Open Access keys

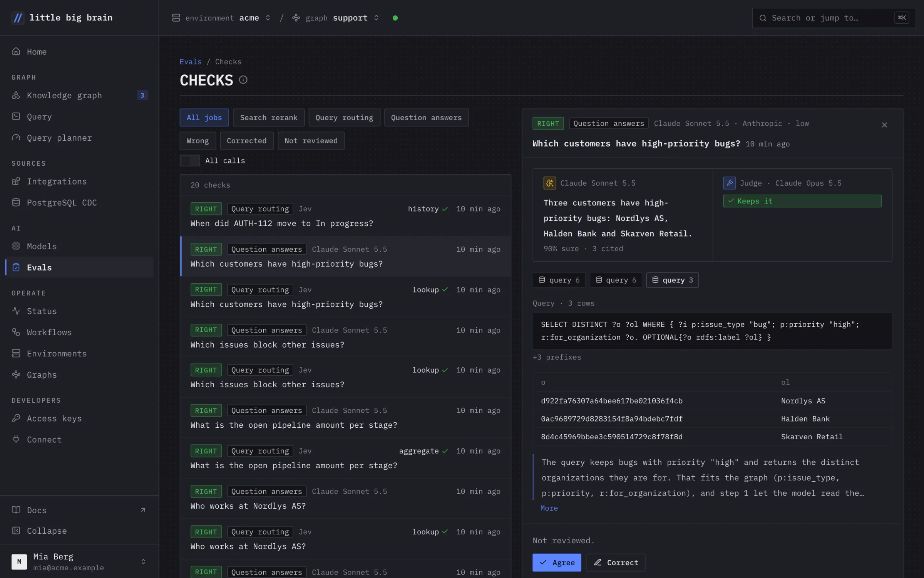[79, 418]
